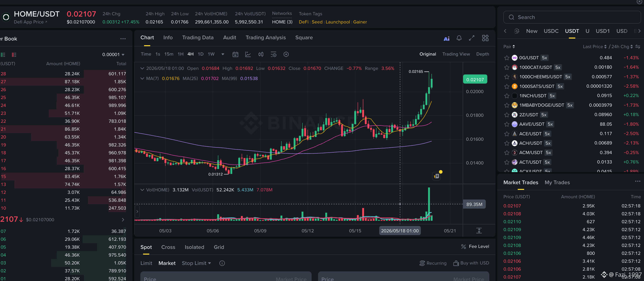644x281 pixels.
Task: Click the chart auto-scale icon
Action: [479, 231]
